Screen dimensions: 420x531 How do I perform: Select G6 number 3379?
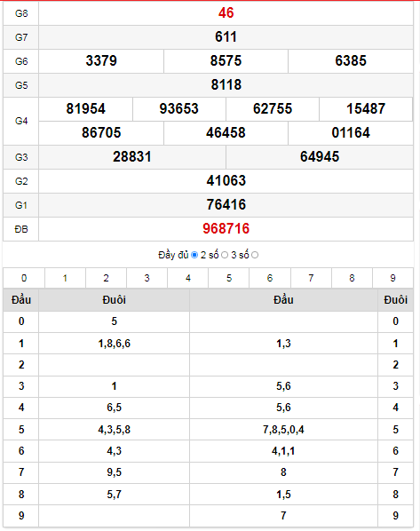(x=101, y=60)
